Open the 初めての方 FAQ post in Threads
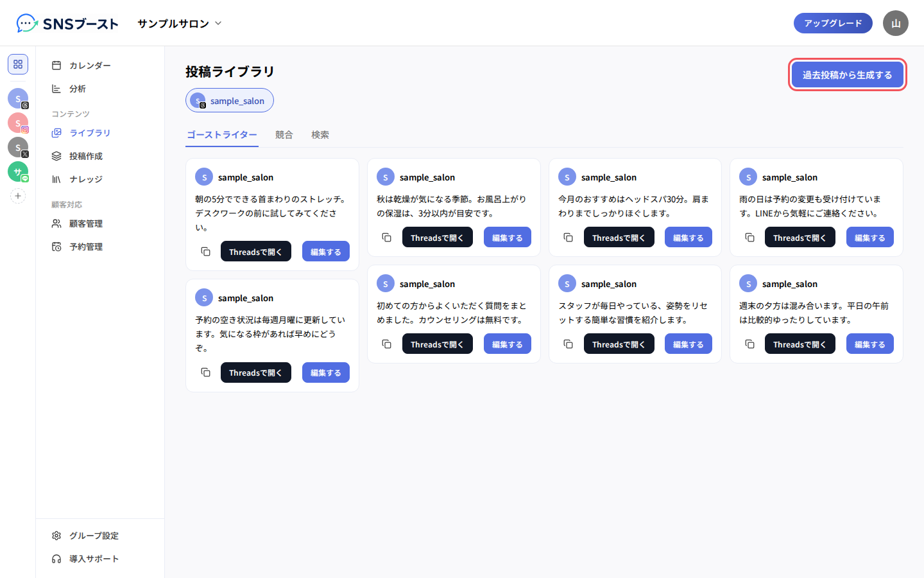 pyautogui.click(x=438, y=344)
